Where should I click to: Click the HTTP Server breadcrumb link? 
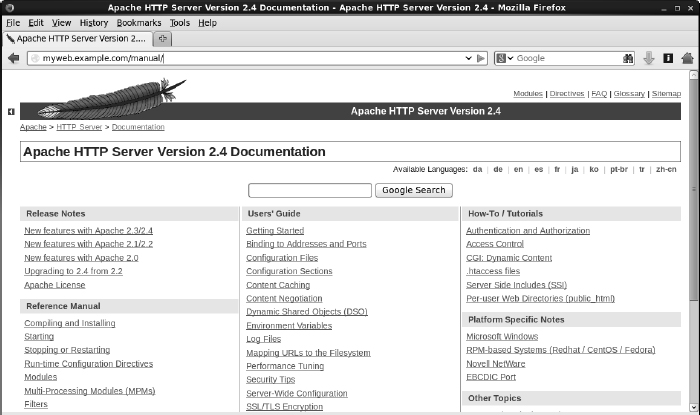(x=79, y=127)
